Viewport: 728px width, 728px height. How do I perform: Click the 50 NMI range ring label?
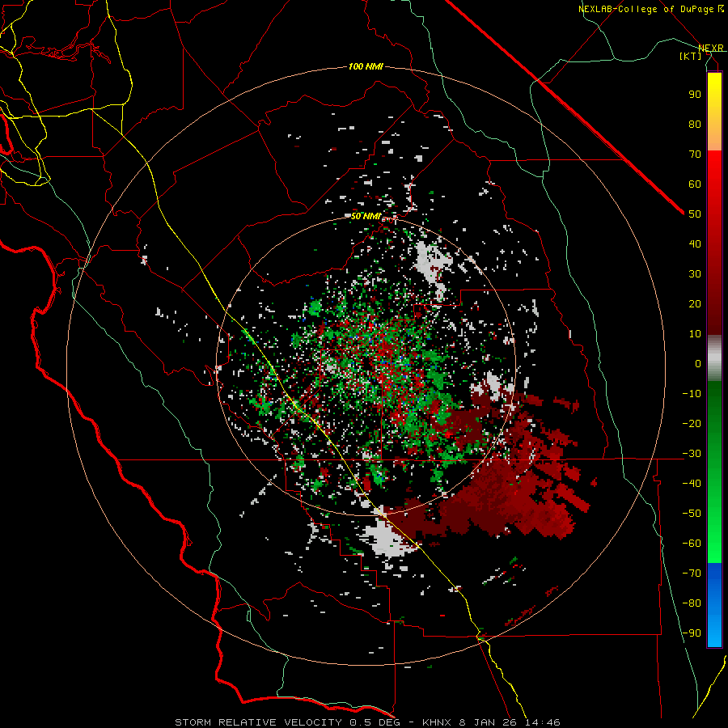point(366,216)
